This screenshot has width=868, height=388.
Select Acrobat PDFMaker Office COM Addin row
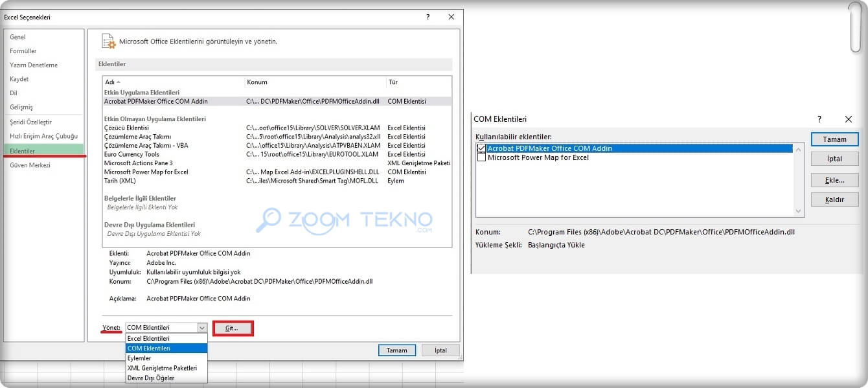click(x=277, y=102)
